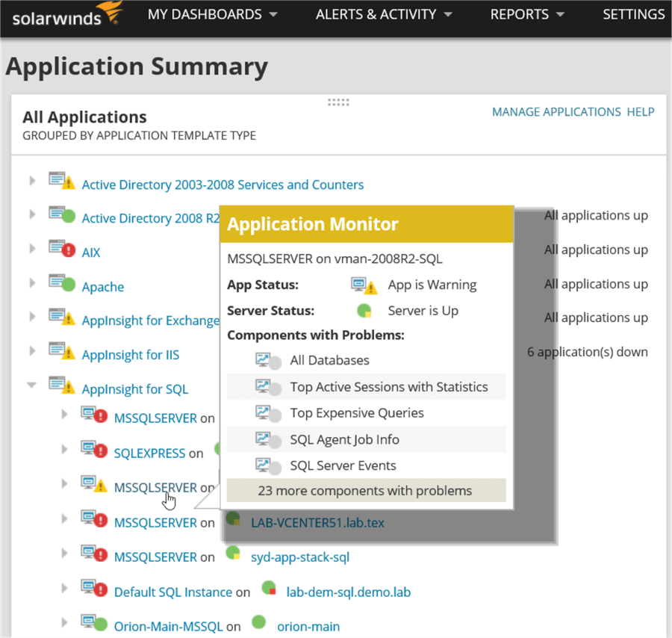
Task: Collapse the AppInsight for SQL group
Action: [31, 385]
